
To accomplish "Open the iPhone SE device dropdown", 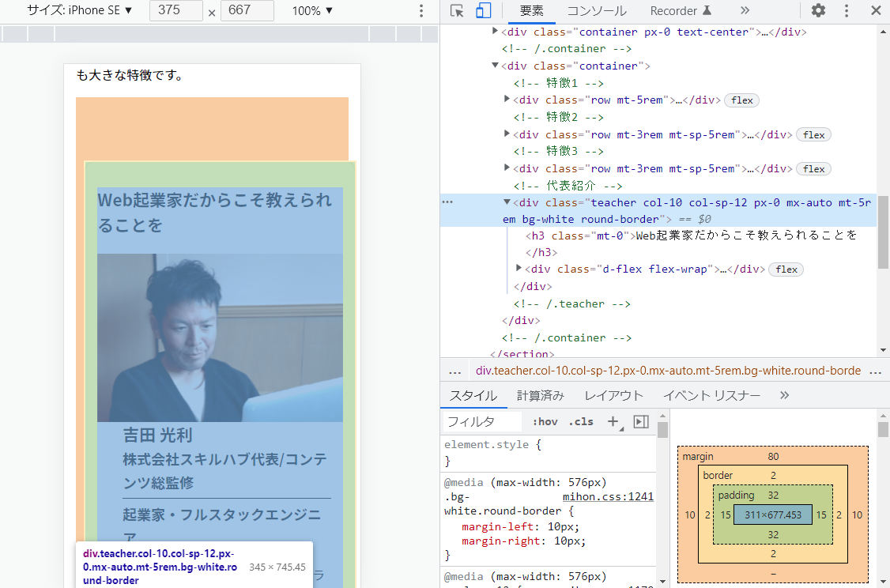I will pos(80,11).
